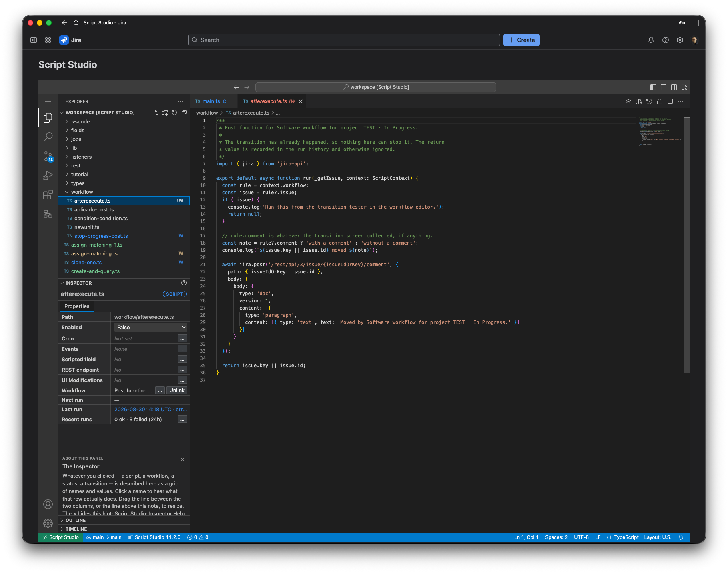Open Inspector help question-mark icon
Viewport: 728px width, 573px height.
click(x=184, y=283)
